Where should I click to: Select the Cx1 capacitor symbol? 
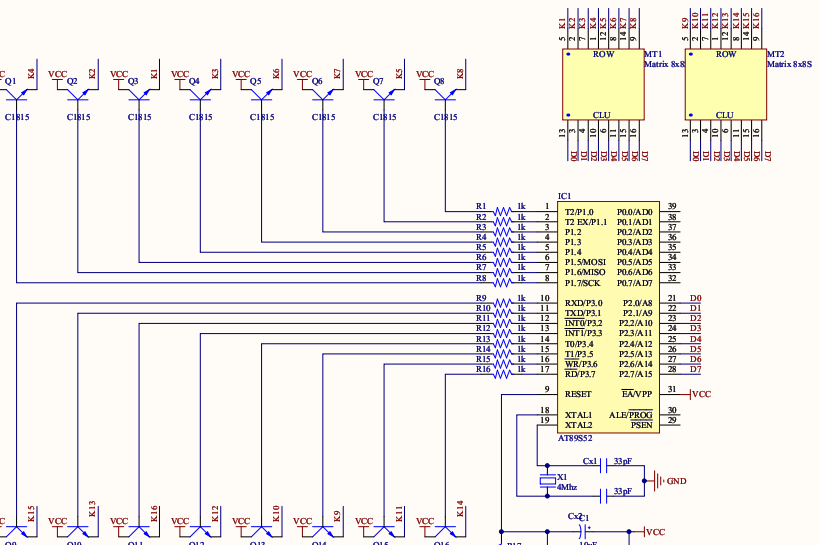604,466
